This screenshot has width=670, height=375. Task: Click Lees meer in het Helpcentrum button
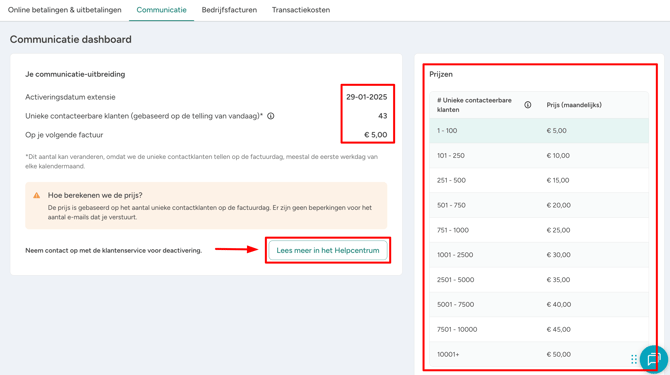pyautogui.click(x=328, y=250)
